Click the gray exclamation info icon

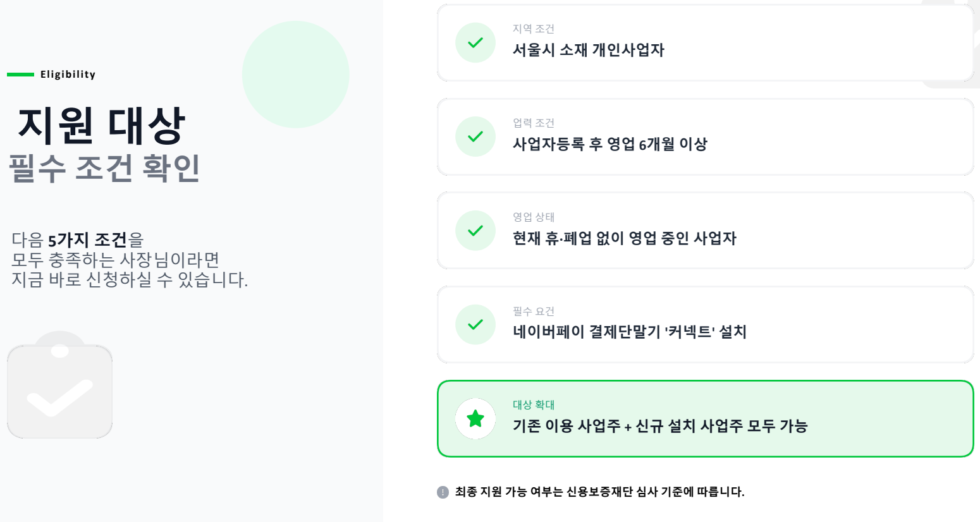point(443,492)
